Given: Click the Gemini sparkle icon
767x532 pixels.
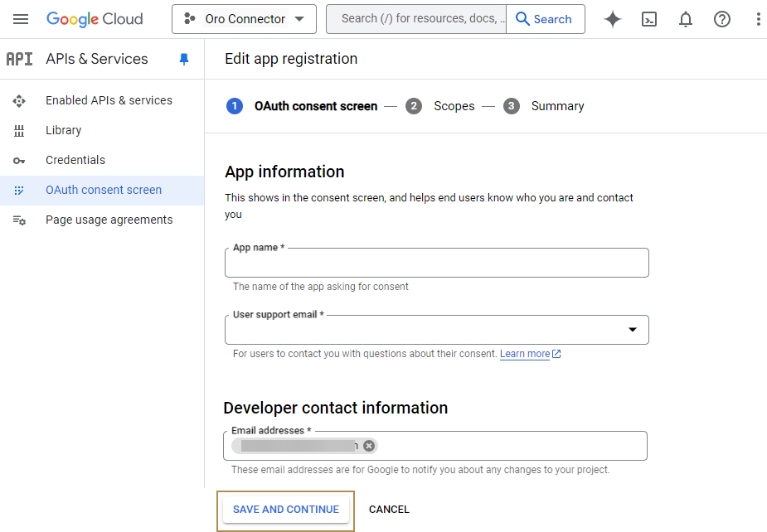Looking at the screenshot, I should pos(613,19).
